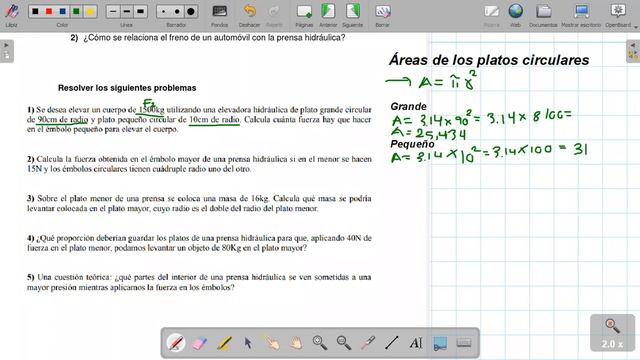Choose the black pen color

point(36,11)
